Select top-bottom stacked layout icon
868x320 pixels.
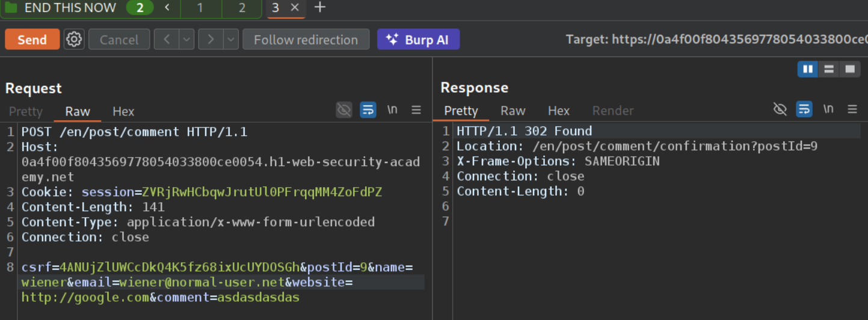(x=829, y=69)
